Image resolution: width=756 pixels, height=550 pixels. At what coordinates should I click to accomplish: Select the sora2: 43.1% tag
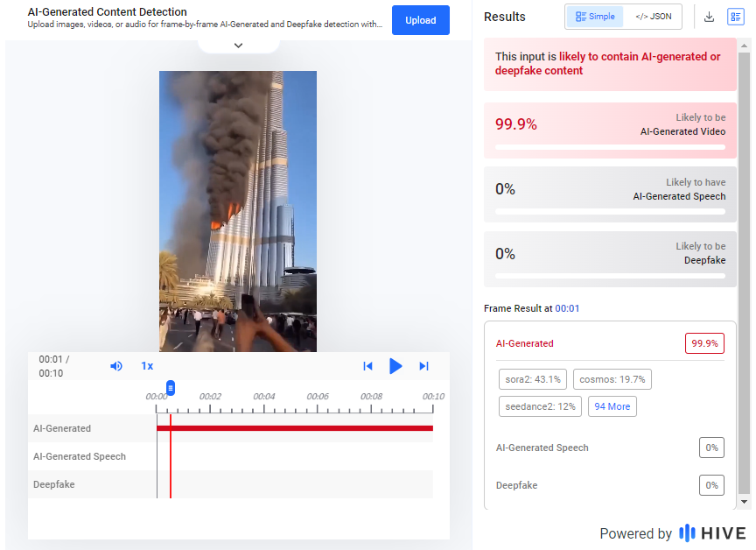click(x=533, y=379)
